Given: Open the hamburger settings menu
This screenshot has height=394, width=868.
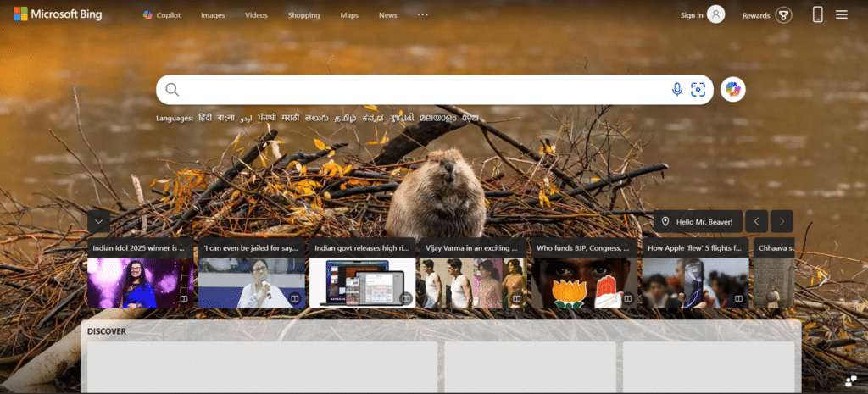Looking at the screenshot, I should (842, 14).
